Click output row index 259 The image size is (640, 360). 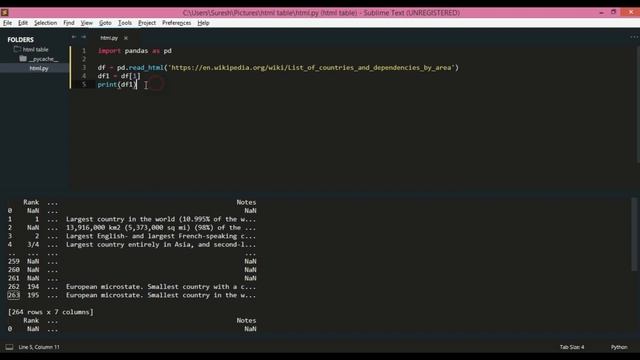(13, 262)
